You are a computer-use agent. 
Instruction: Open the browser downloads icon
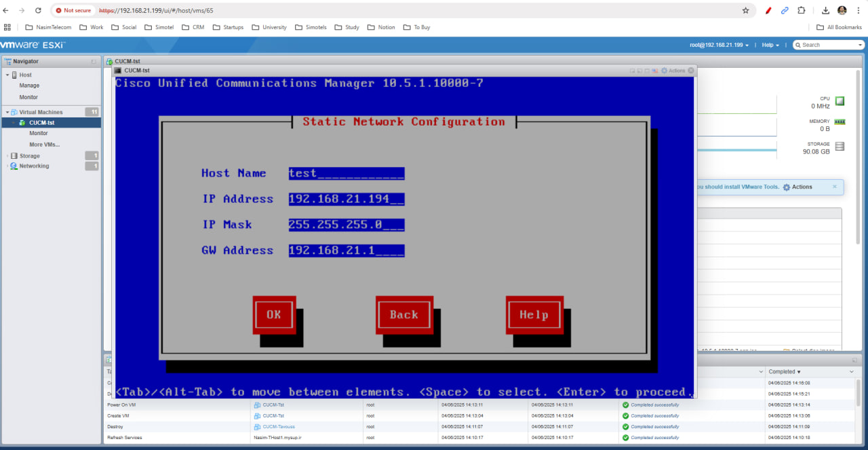[x=825, y=10]
